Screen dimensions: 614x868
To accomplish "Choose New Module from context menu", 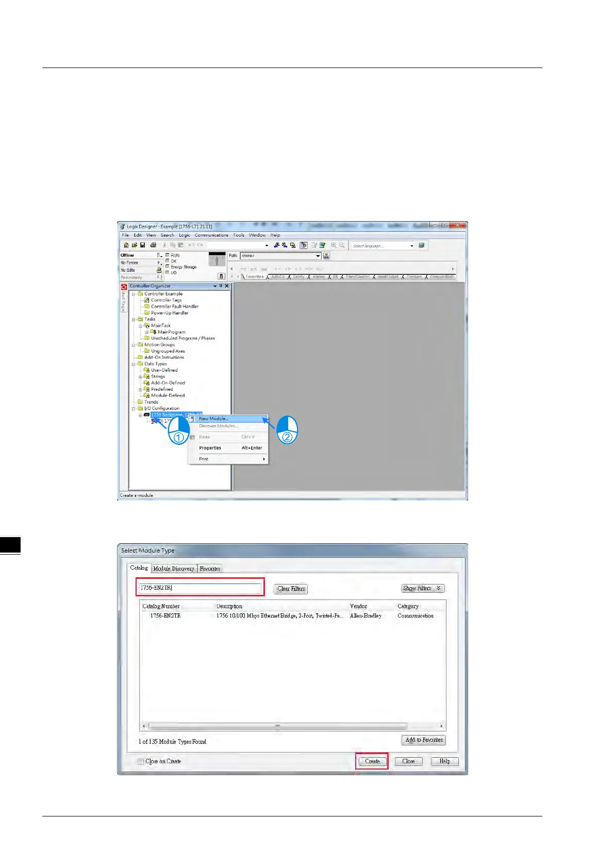I will point(228,419).
